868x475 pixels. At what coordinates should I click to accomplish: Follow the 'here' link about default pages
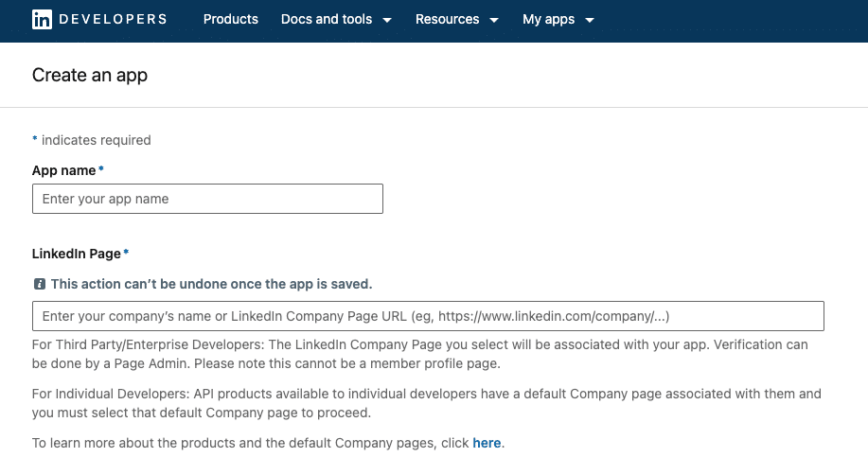tap(487, 443)
